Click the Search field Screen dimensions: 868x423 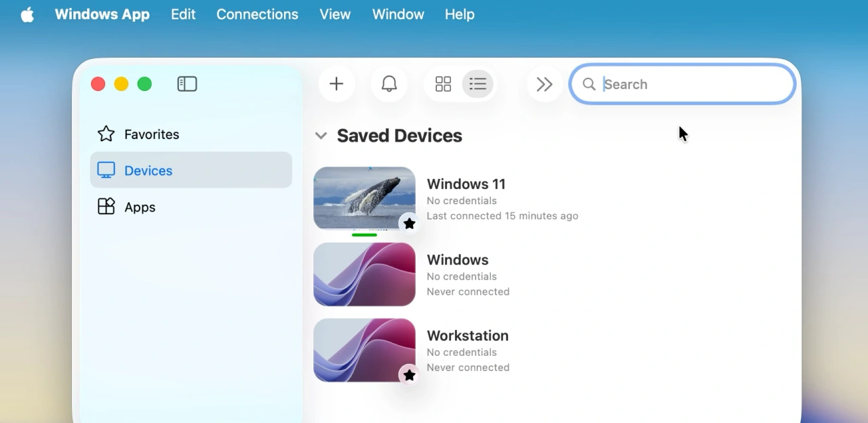click(682, 84)
